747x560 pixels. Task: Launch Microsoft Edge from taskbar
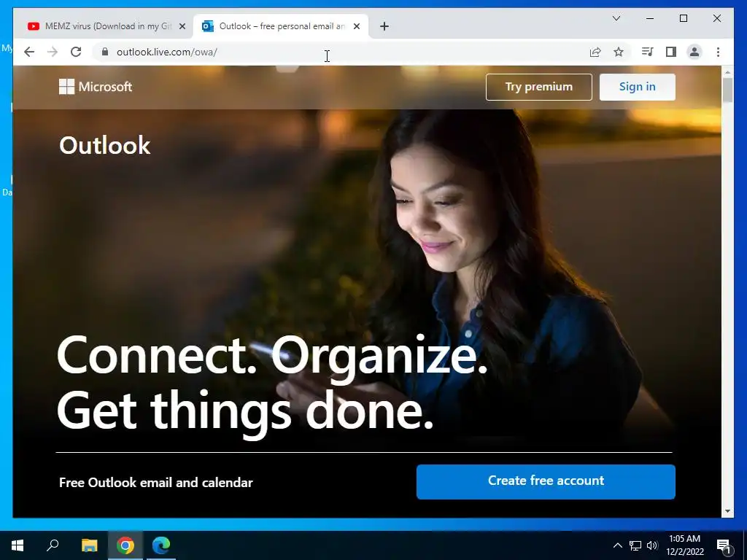pyautogui.click(x=161, y=545)
